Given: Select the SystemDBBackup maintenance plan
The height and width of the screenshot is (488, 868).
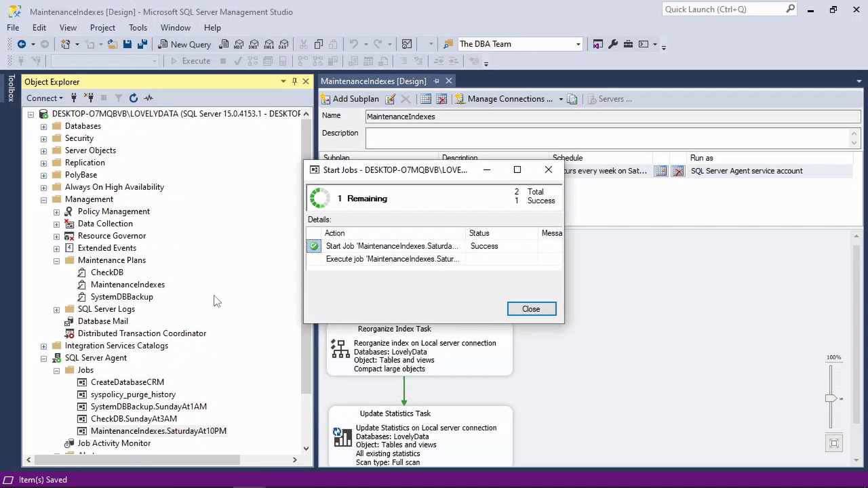Looking at the screenshot, I should [122, 297].
